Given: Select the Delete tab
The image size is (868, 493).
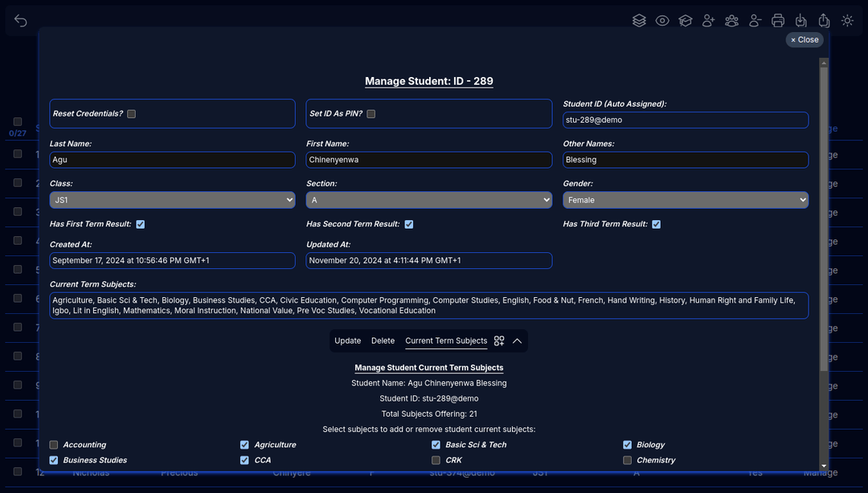Looking at the screenshot, I should click(x=383, y=341).
